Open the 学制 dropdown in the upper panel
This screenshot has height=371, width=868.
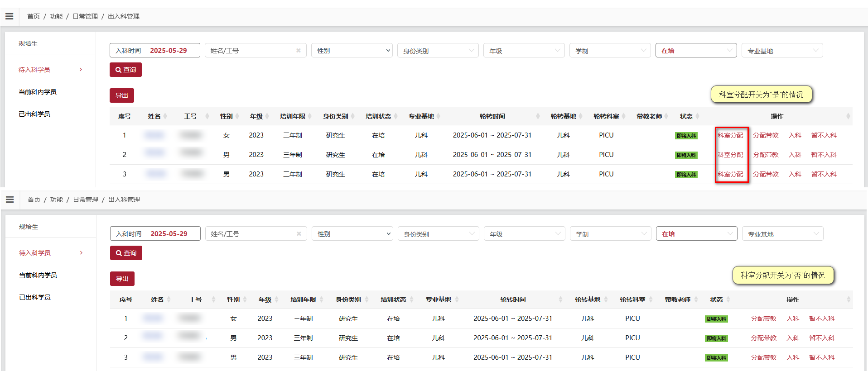(x=610, y=51)
